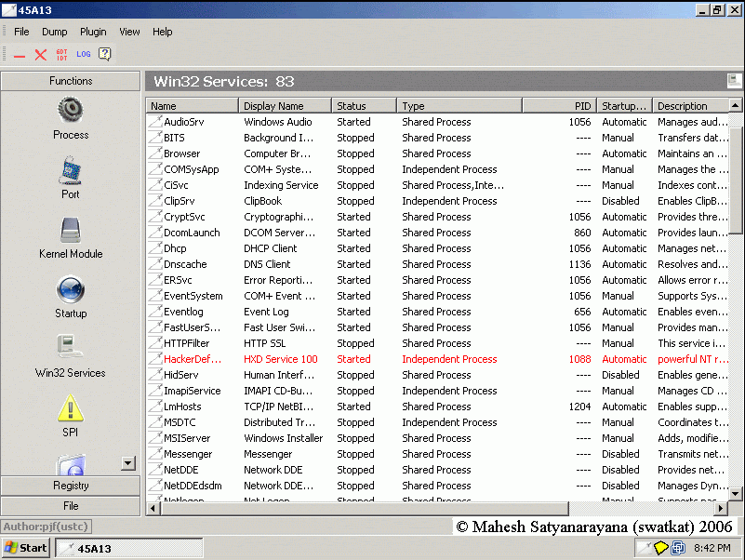
Task: Click the application icon in title bar
Action: tap(9, 9)
